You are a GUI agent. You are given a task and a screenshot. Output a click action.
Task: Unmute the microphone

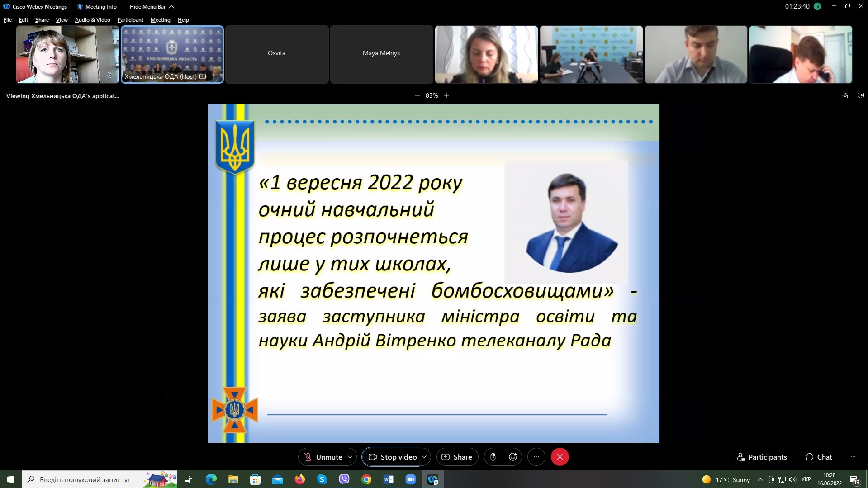point(323,457)
